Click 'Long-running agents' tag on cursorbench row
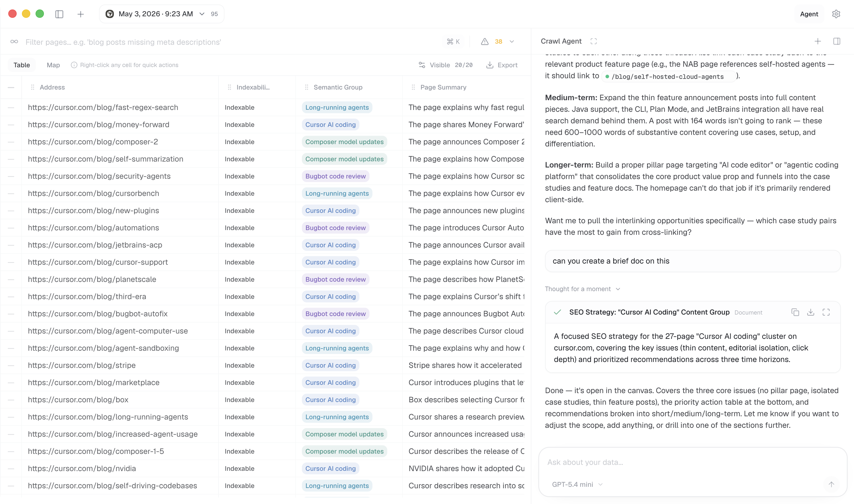 (x=337, y=193)
